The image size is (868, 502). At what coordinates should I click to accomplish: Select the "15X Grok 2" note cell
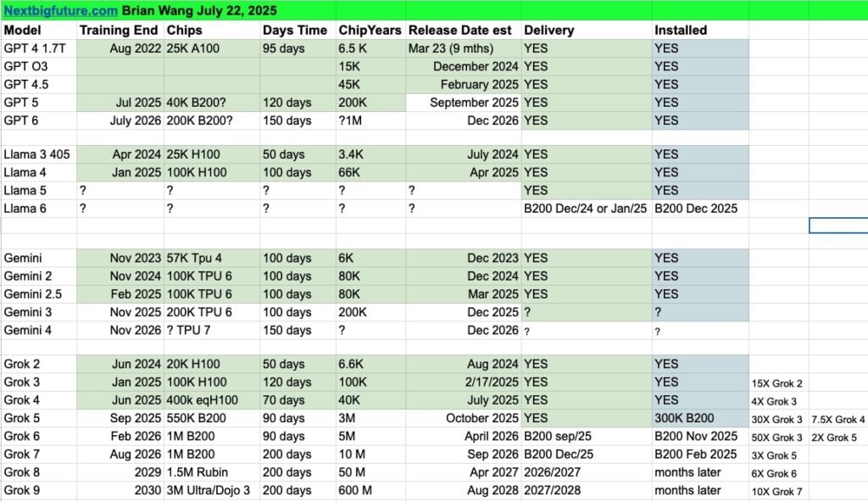(779, 383)
